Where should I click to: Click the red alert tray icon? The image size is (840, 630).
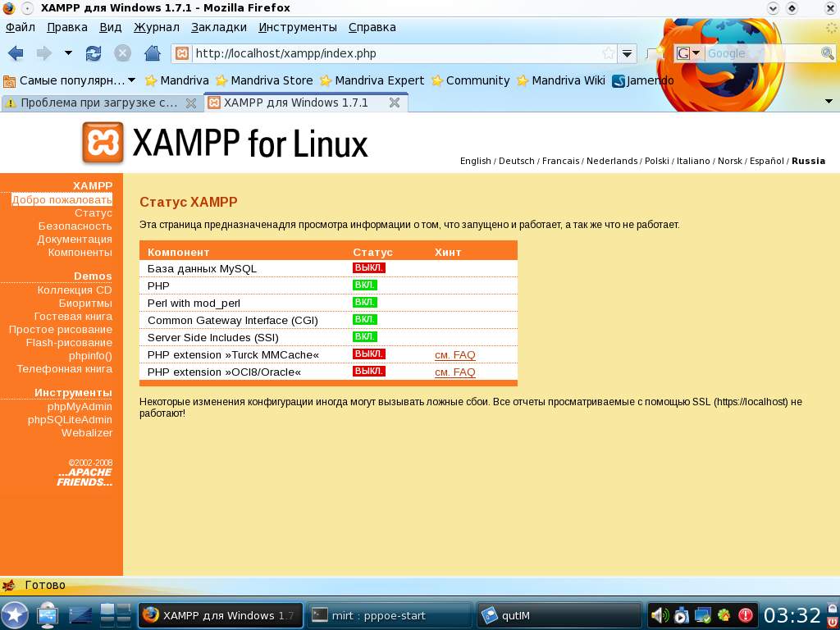pyautogui.click(x=746, y=615)
